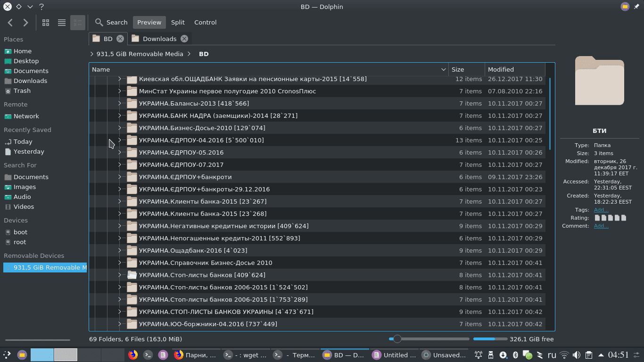
Task: Switch to Compact view mode
Action: [61, 22]
